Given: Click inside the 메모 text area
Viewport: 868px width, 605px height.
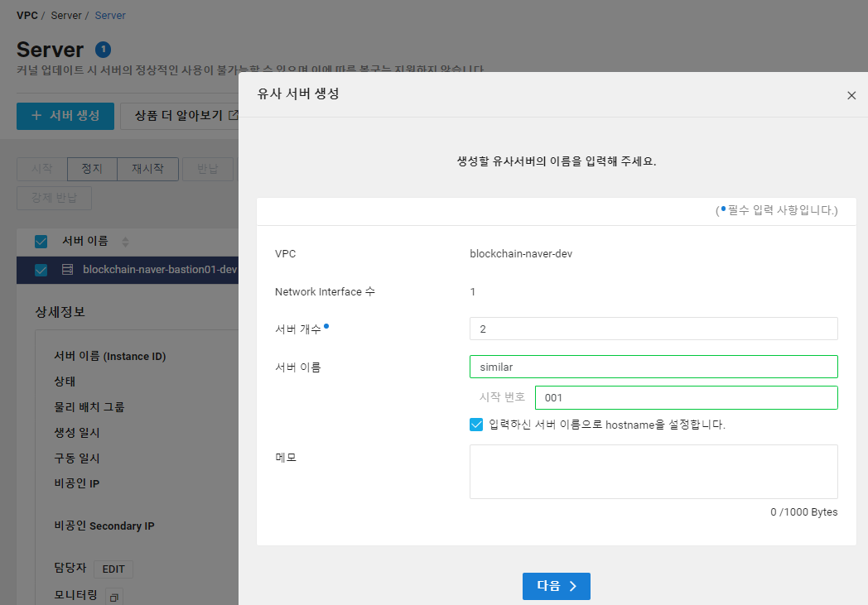Looking at the screenshot, I should pyautogui.click(x=653, y=472).
